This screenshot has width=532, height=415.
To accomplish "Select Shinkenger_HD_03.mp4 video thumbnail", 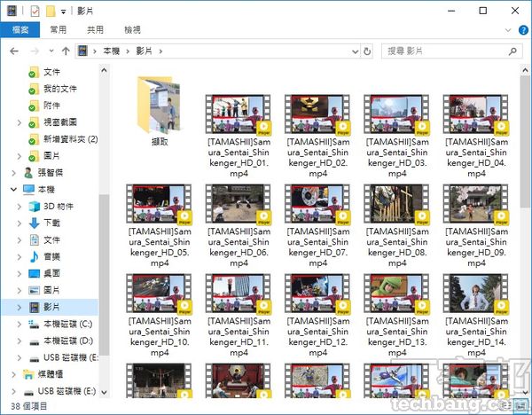I will point(396,114).
